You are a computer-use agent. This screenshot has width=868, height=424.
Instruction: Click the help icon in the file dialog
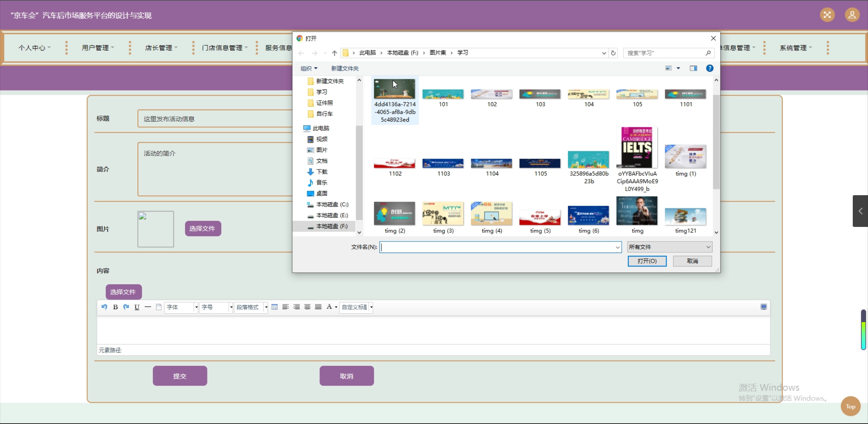pyautogui.click(x=710, y=68)
